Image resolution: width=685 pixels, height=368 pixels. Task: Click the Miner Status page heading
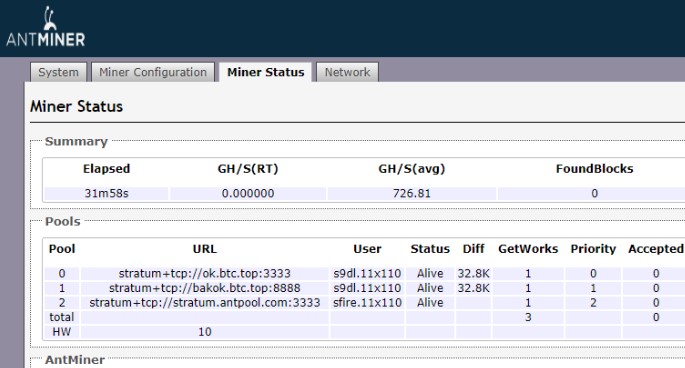click(76, 106)
